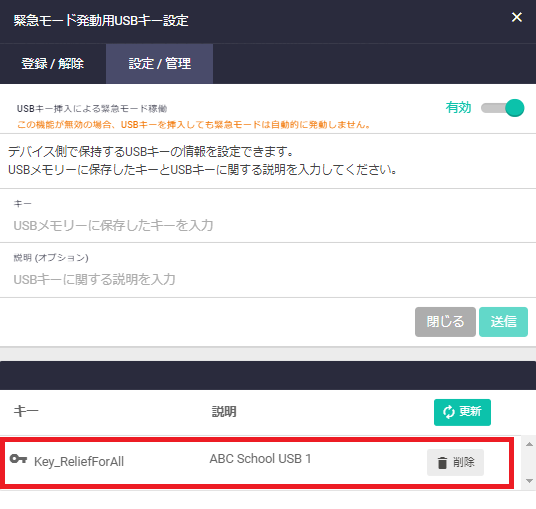Close the USB key settings dialog

[517, 17]
